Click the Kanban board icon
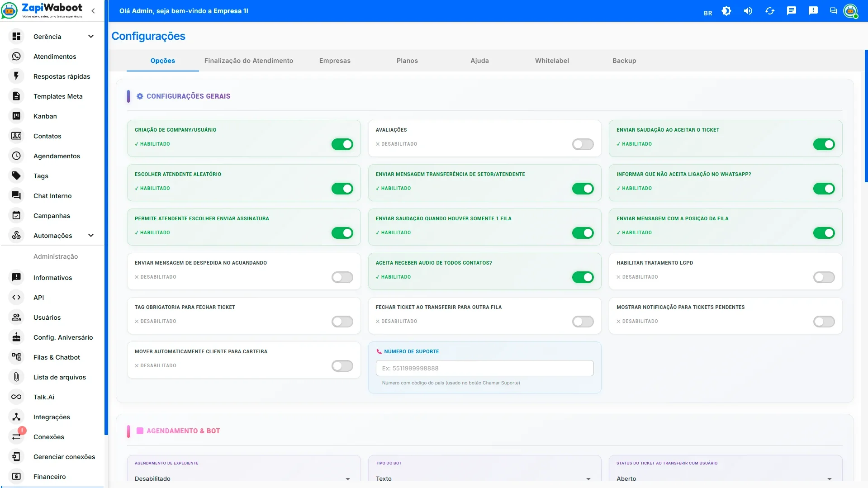868x488 pixels. coord(16,116)
